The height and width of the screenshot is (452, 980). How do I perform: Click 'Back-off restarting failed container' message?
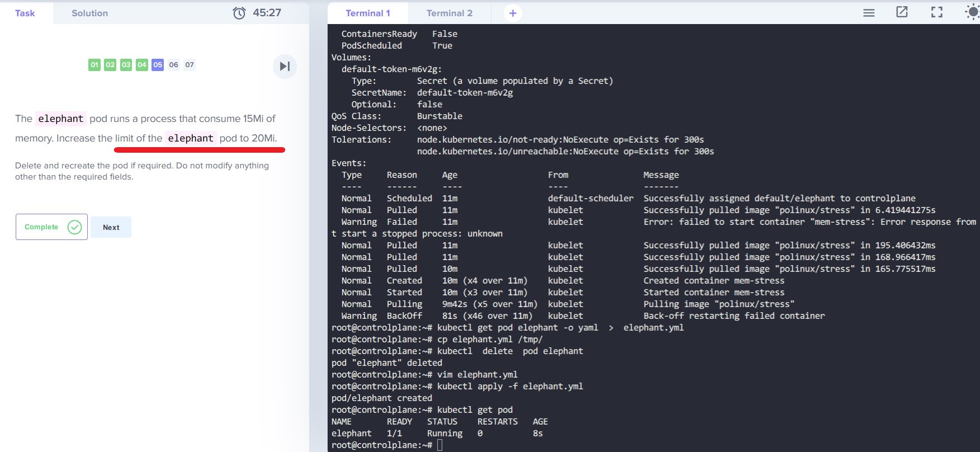[x=734, y=316]
